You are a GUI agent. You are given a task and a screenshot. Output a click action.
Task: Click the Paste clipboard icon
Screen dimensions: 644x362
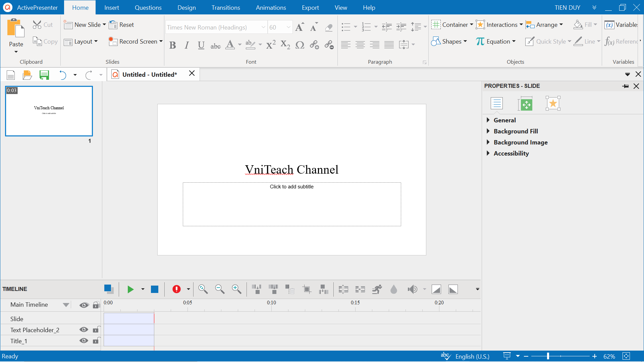[x=16, y=28]
